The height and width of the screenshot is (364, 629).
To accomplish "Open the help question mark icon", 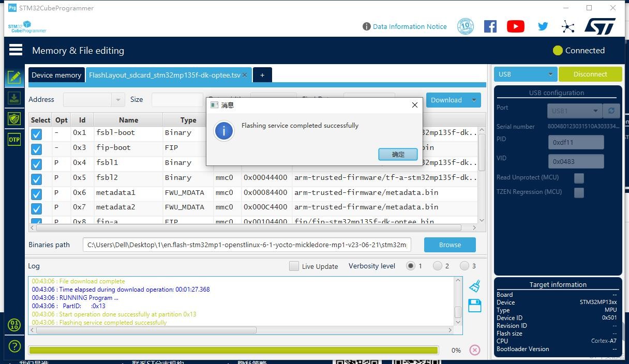I will pos(14,346).
